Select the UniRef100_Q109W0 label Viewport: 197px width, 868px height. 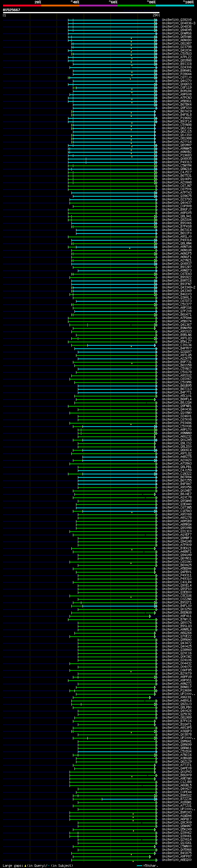click(x=176, y=413)
